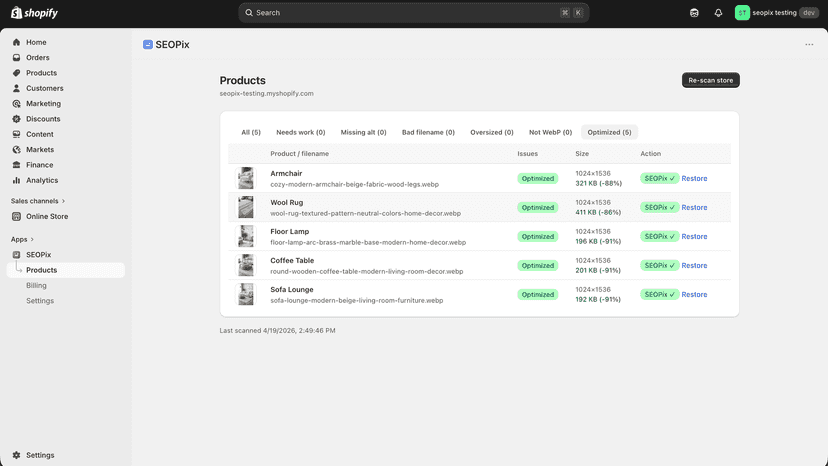Screen dimensions: 828x466
Task: Restore the Floor Lamp image
Action: point(694,237)
